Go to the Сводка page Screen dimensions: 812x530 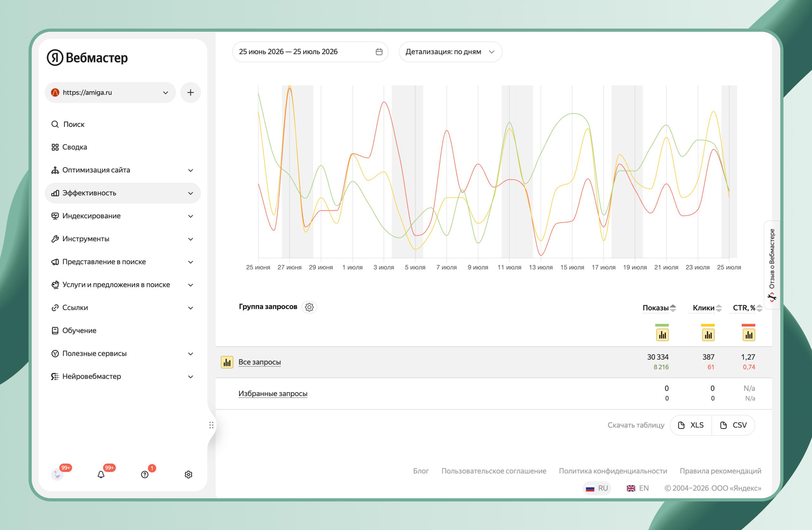click(x=123, y=147)
